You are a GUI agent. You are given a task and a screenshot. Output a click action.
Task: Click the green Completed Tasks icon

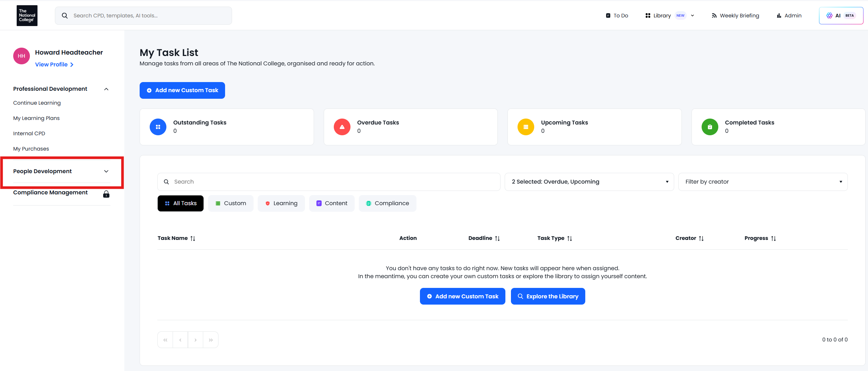click(710, 127)
